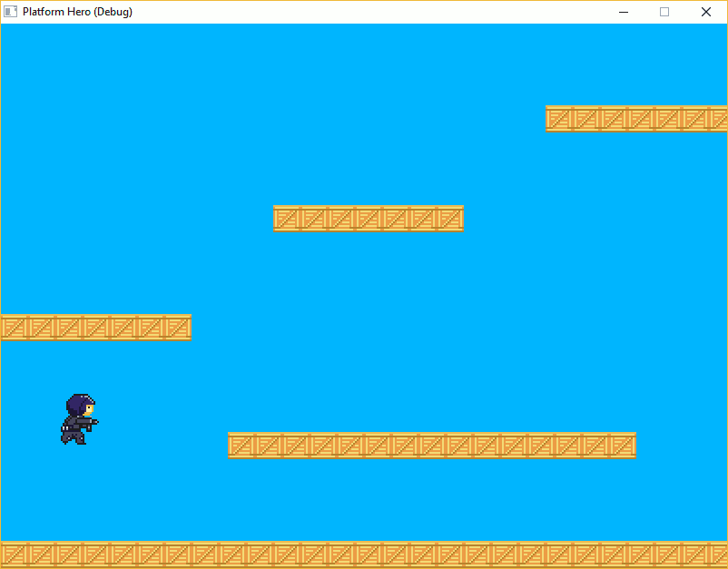728x569 pixels.
Task: Click the Platform Hero app icon in title bar
Action: 11,12
